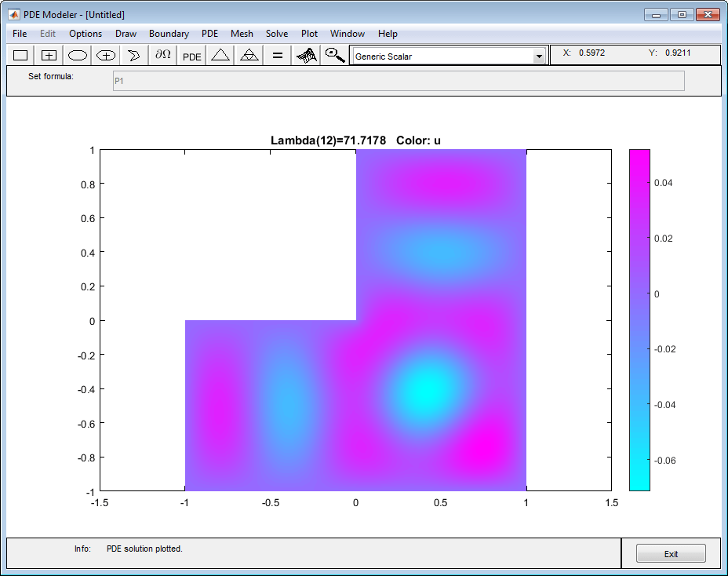The image size is (728, 576).
Task: Open plot selection 3D surface icon
Action: [307, 55]
